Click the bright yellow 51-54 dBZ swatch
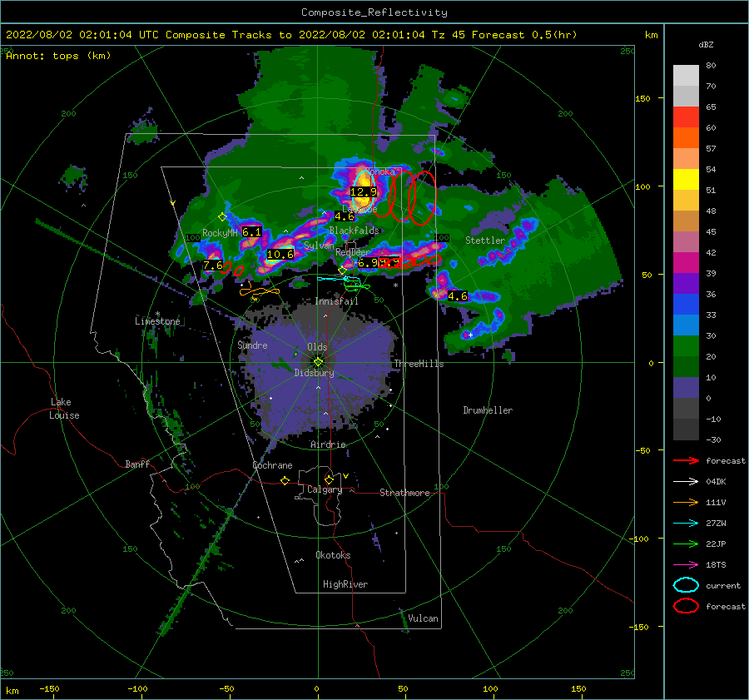 [x=686, y=179]
